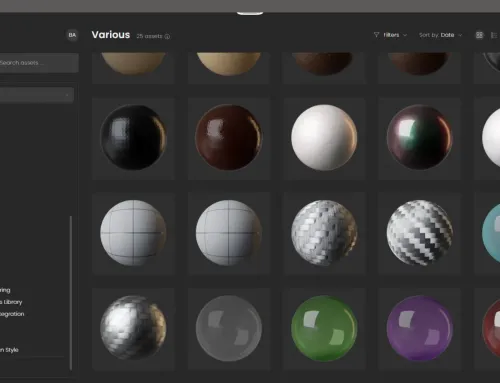
Task: Select the glossy dark red sphere material
Action: (229, 138)
